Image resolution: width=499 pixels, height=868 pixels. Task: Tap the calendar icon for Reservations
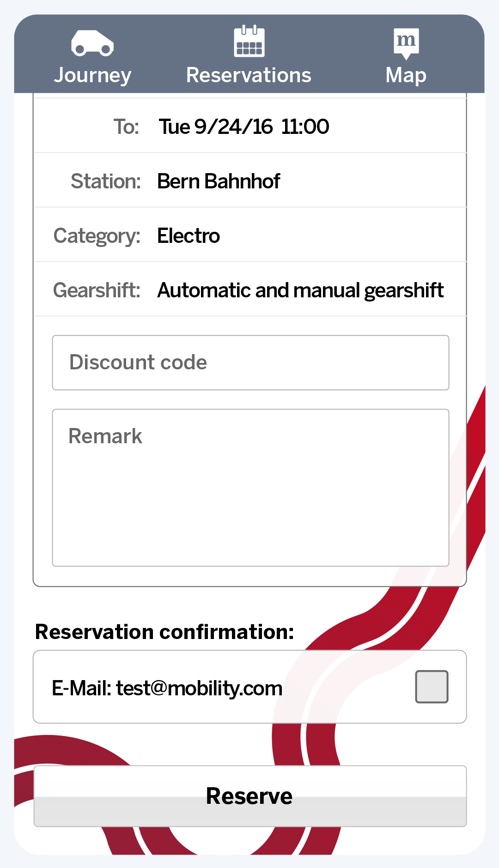coord(249,42)
